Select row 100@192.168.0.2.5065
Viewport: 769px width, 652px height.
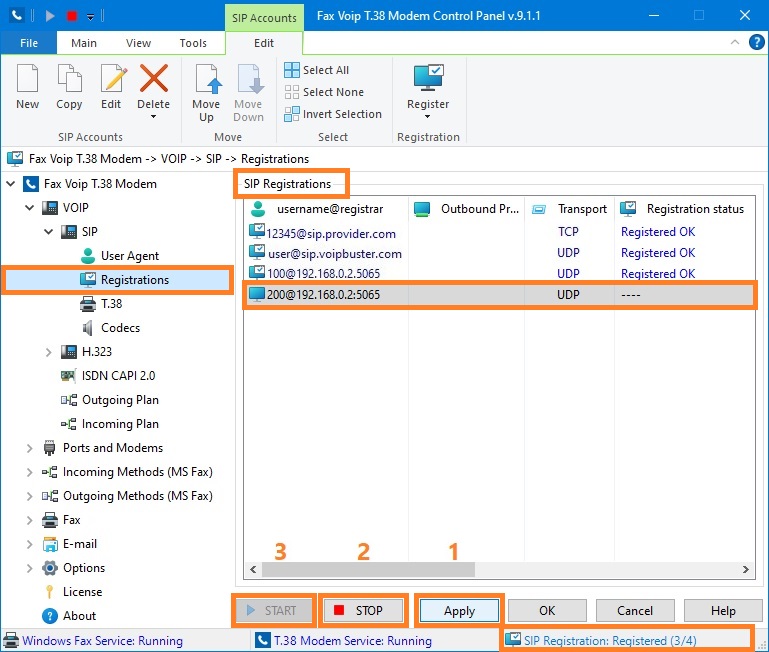pos(499,274)
